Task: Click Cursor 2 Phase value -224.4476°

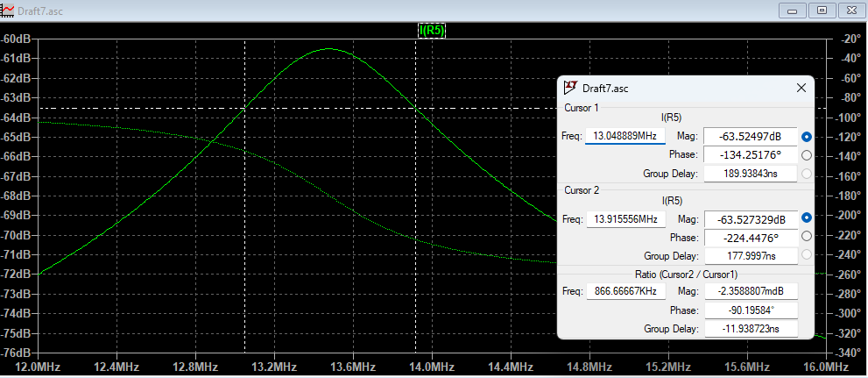Action: click(751, 237)
